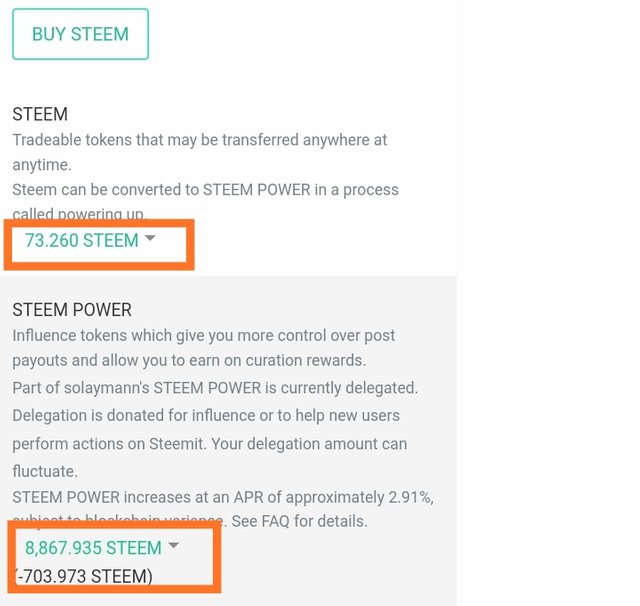640x606 pixels.
Task: Click the BUY STEEM button
Action: 80,34
